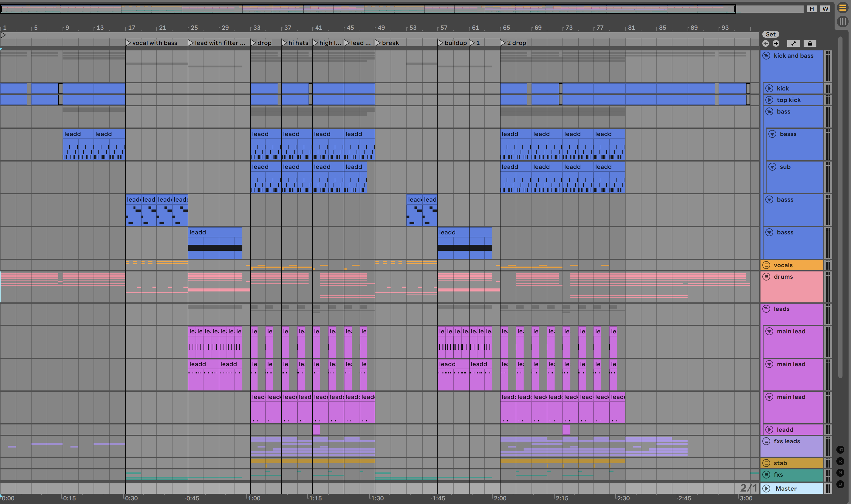The image size is (851, 504).
Task: Toggle the Mixer (M) section visibility
Action: coord(840,473)
